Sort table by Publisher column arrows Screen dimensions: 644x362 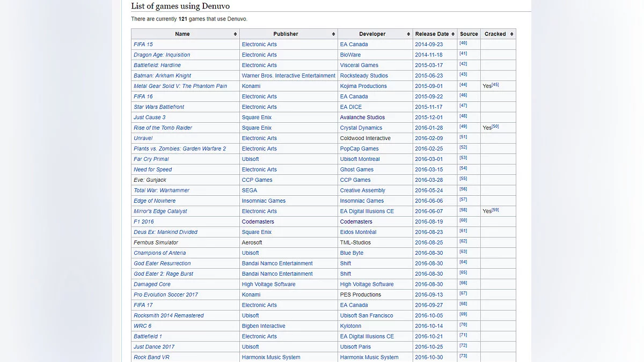(x=333, y=34)
